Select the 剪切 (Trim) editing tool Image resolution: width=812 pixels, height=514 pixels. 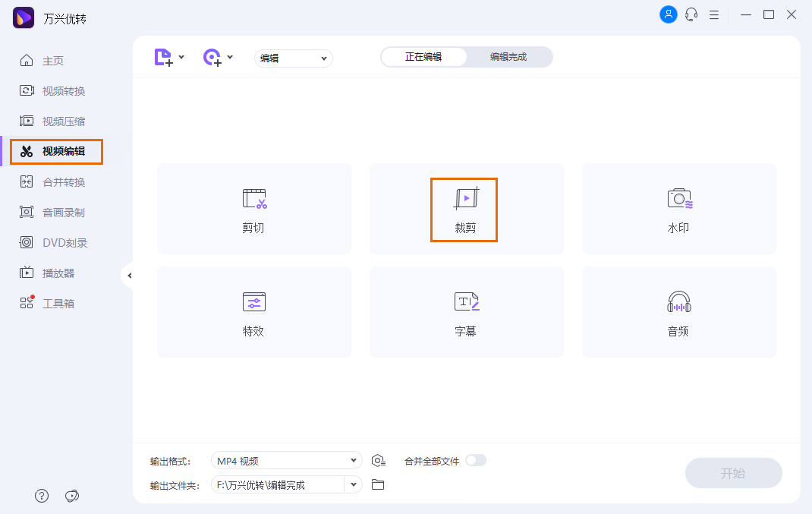click(253, 209)
